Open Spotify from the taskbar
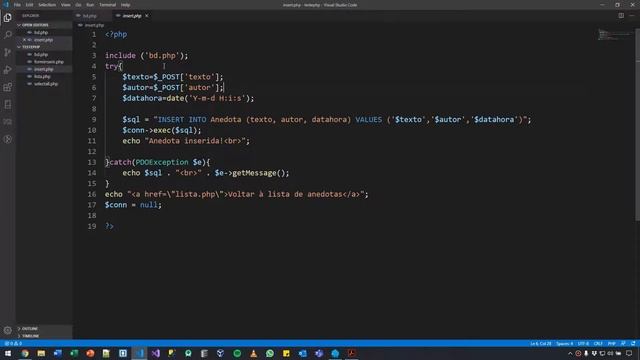This screenshot has height=360, width=640. (x=237, y=353)
